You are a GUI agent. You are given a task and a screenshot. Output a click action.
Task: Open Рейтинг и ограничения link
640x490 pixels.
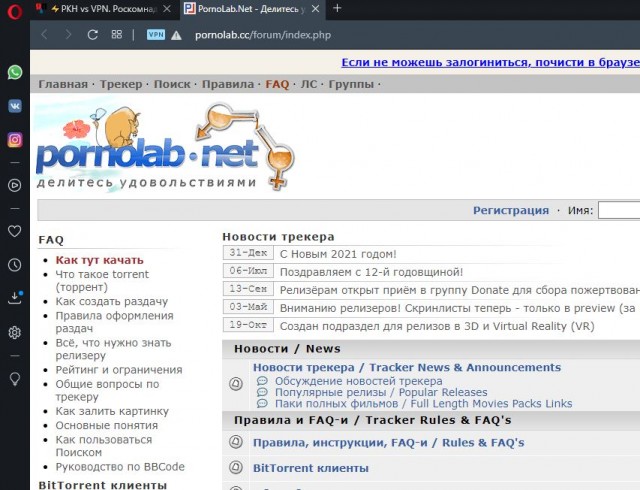(x=119, y=370)
